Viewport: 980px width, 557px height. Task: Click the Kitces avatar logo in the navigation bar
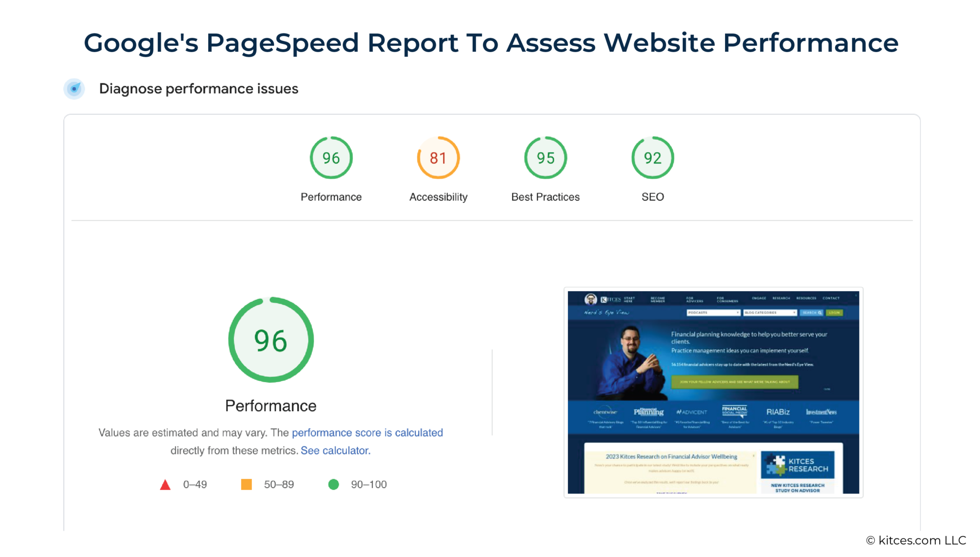coord(591,300)
